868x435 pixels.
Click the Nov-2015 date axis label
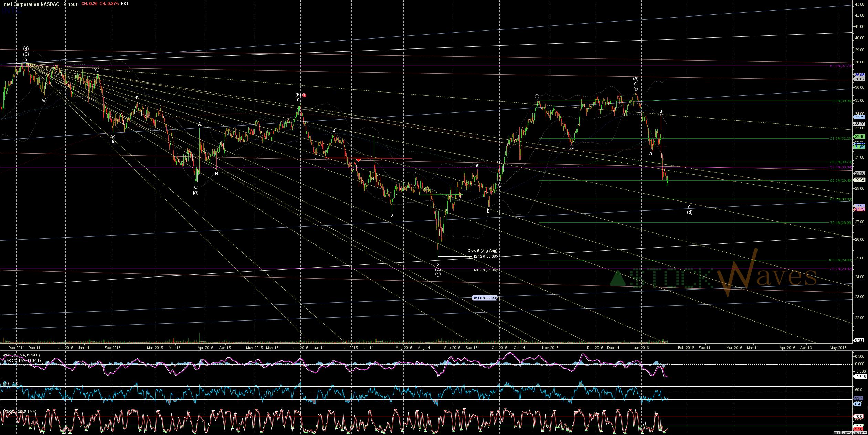pos(550,348)
